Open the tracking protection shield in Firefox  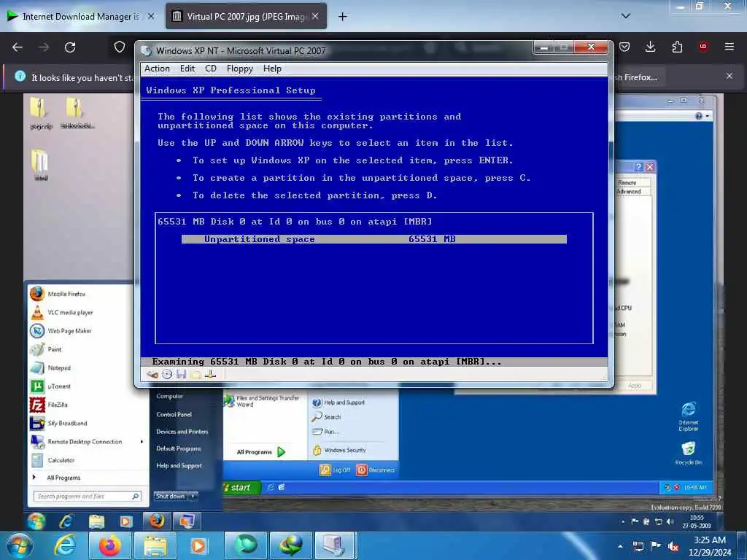120,47
